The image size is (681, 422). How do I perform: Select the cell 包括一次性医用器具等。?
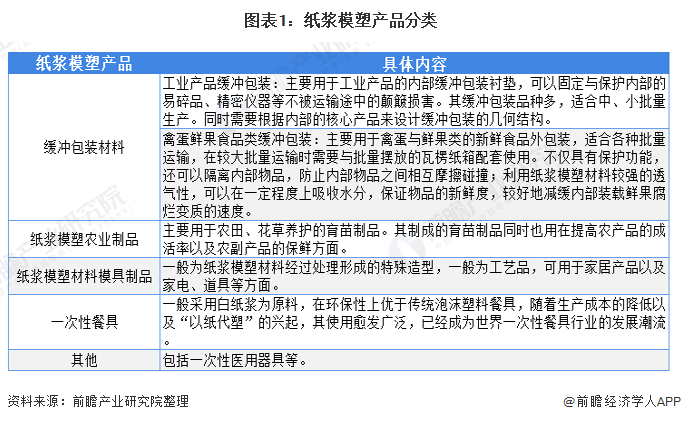coord(414,360)
